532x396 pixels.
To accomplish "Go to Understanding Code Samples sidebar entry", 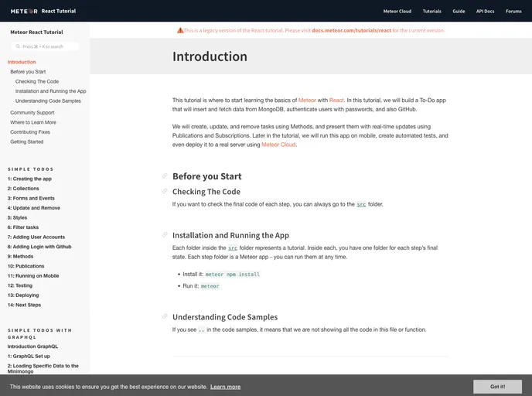I will [x=48, y=101].
